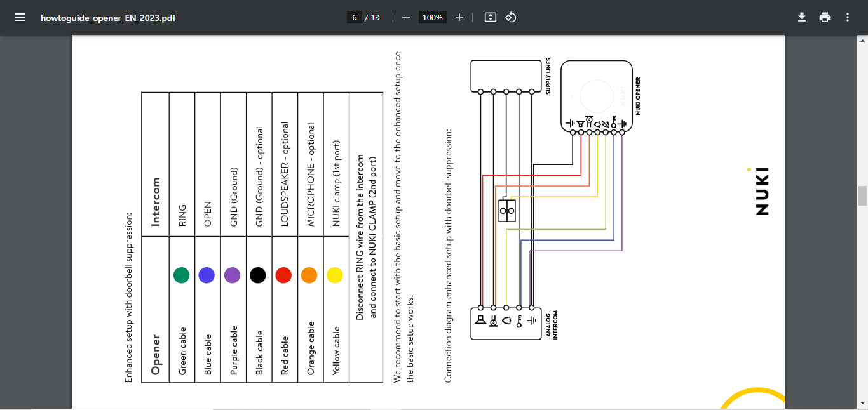Click the howtoguide_opener_EN_2023.pdf title

108,18
